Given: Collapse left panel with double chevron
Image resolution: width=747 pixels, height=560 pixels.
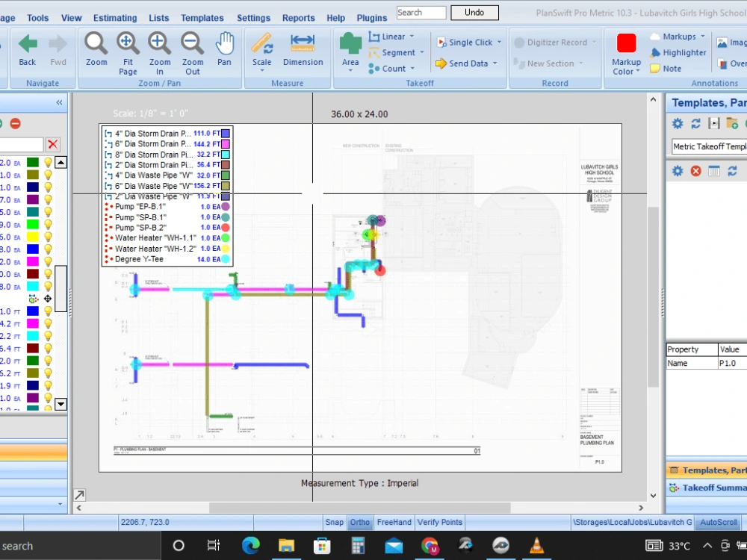Looking at the screenshot, I should [x=59, y=102].
